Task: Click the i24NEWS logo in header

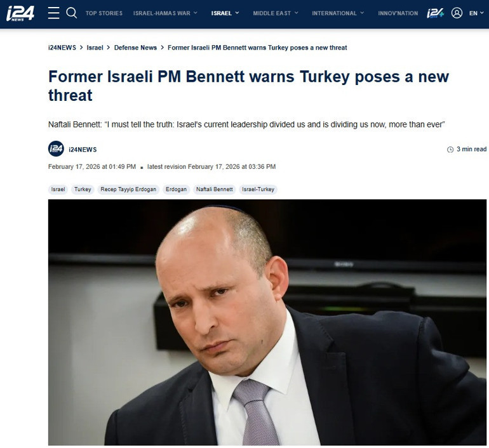Action: pos(20,13)
